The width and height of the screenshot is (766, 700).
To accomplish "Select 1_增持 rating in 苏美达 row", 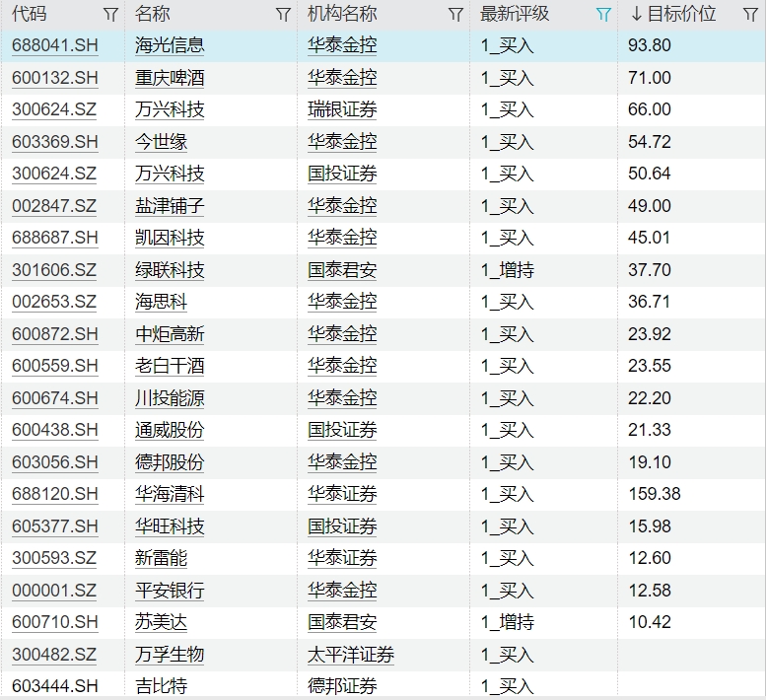I will tap(508, 622).
